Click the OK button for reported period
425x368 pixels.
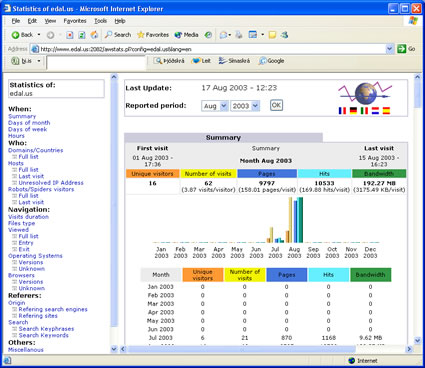coord(276,105)
